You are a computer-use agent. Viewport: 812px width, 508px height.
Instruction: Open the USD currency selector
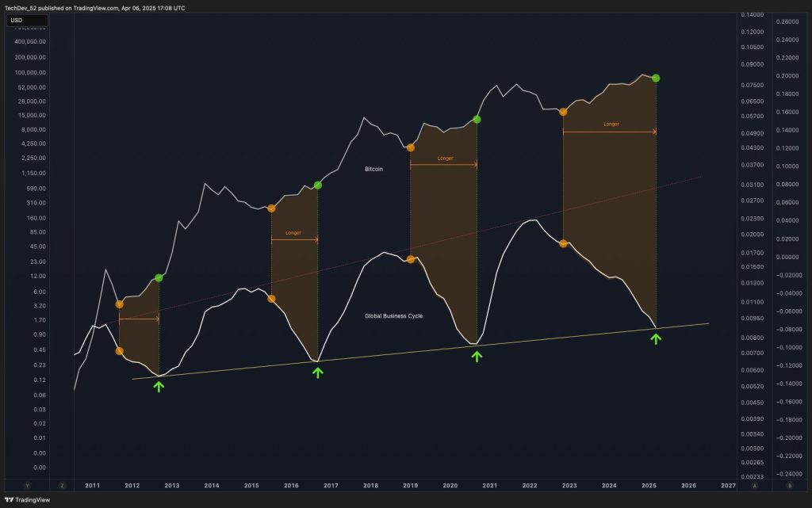click(27, 20)
